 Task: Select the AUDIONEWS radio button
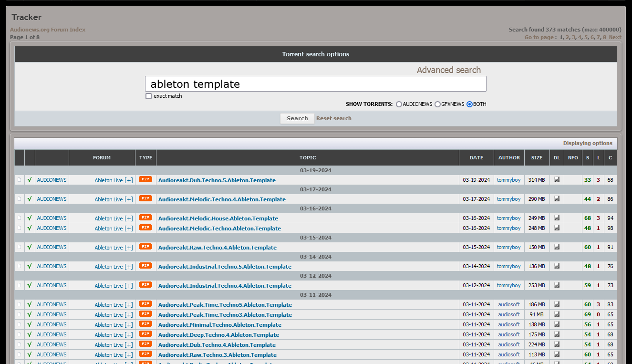pos(399,104)
